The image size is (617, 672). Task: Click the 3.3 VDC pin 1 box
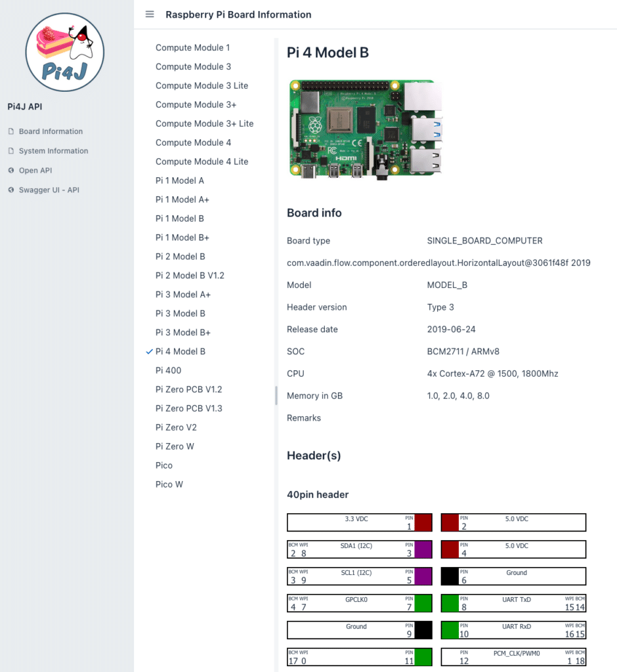point(360,522)
